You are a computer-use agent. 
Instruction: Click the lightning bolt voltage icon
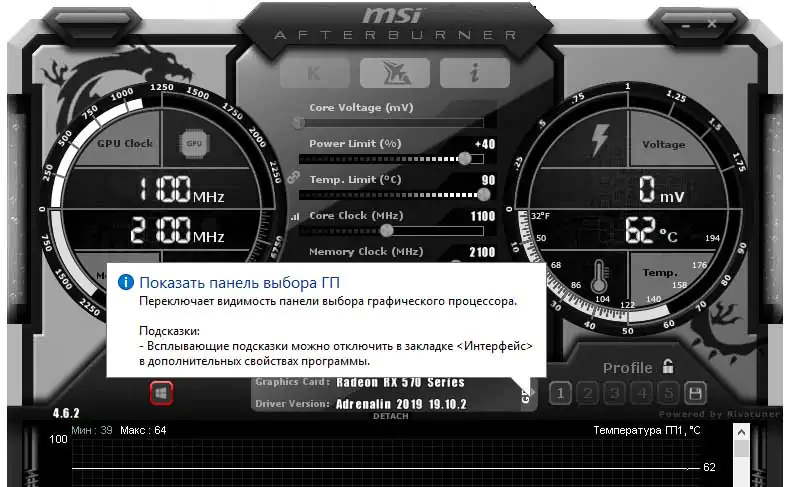pyautogui.click(x=601, y=140)
